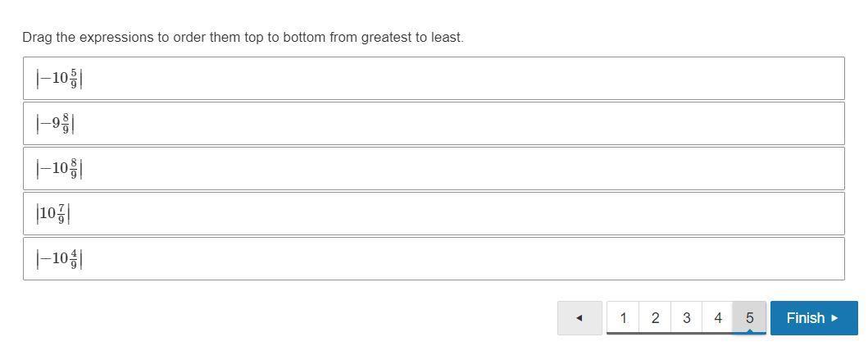The width and height of the screenshot is (868, 346).
Task: Click the arrow on the Finish button
Action: click(835, 318)
